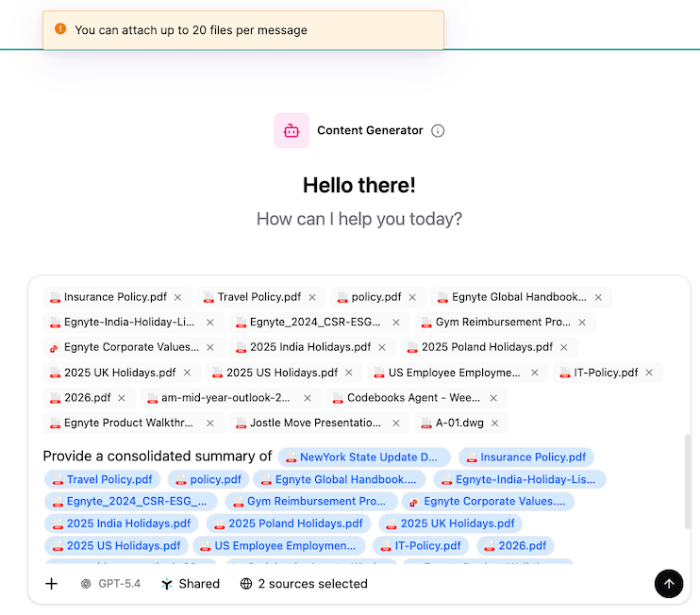Viewport: 700px width, 615px height.
Task: Click the plus add attachment icon
Action: tap(51, 584)
